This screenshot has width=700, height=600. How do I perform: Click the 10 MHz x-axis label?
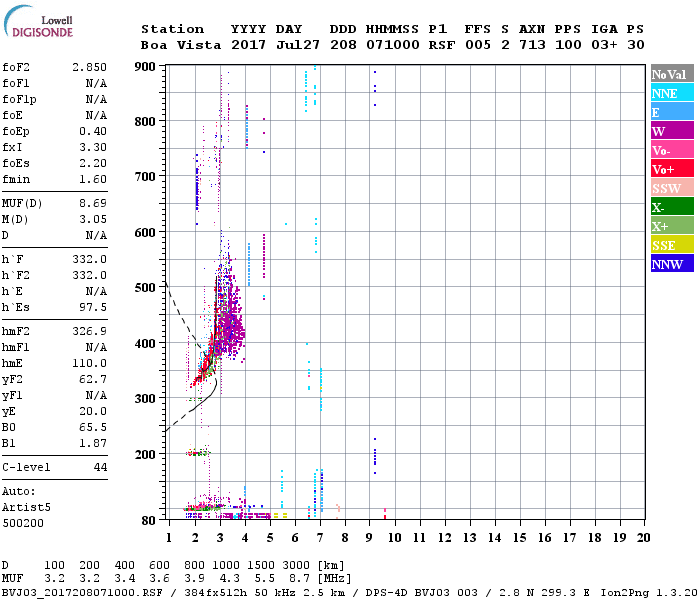(394, 538)
